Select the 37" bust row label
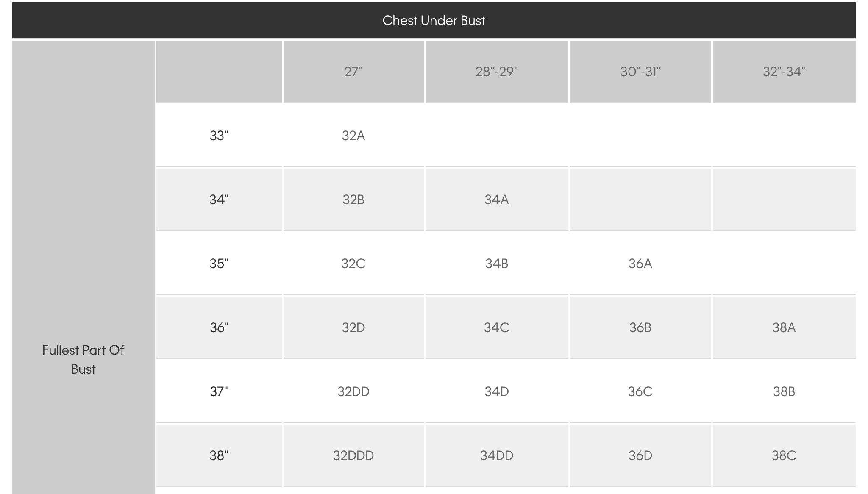 219,391
